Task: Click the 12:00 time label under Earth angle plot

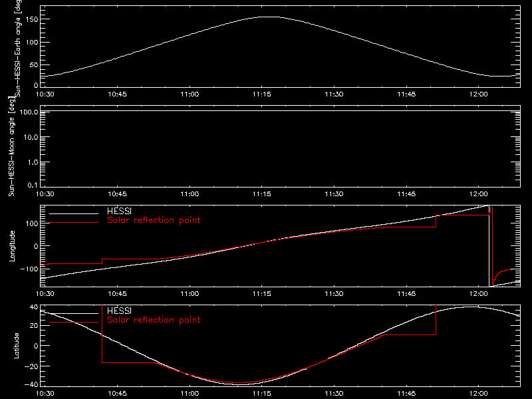Action: point(478,94)
